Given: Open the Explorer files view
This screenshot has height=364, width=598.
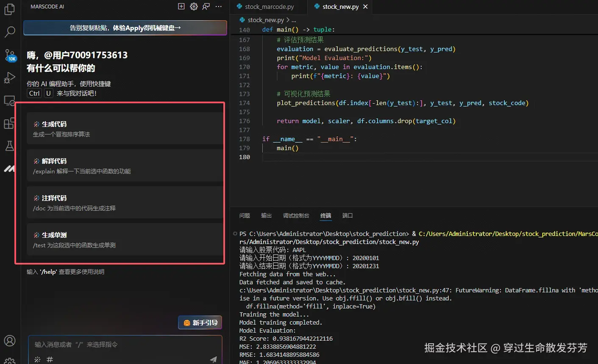Looking at the screenshot, I should (9, 9).
